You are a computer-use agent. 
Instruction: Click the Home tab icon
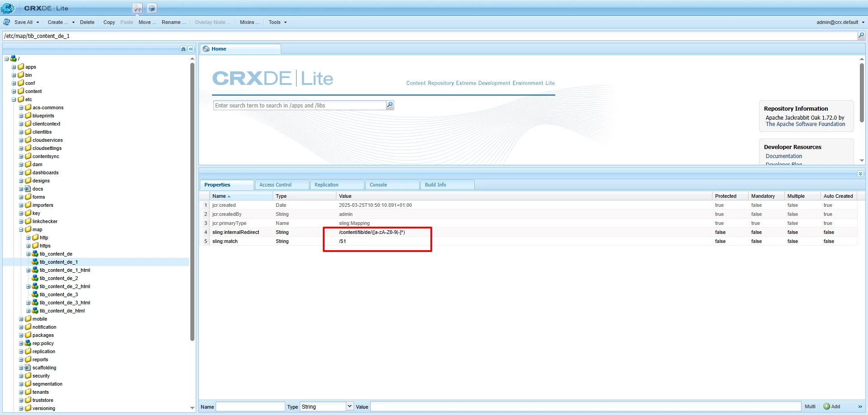pyautogui.click(x=206, y=49)
